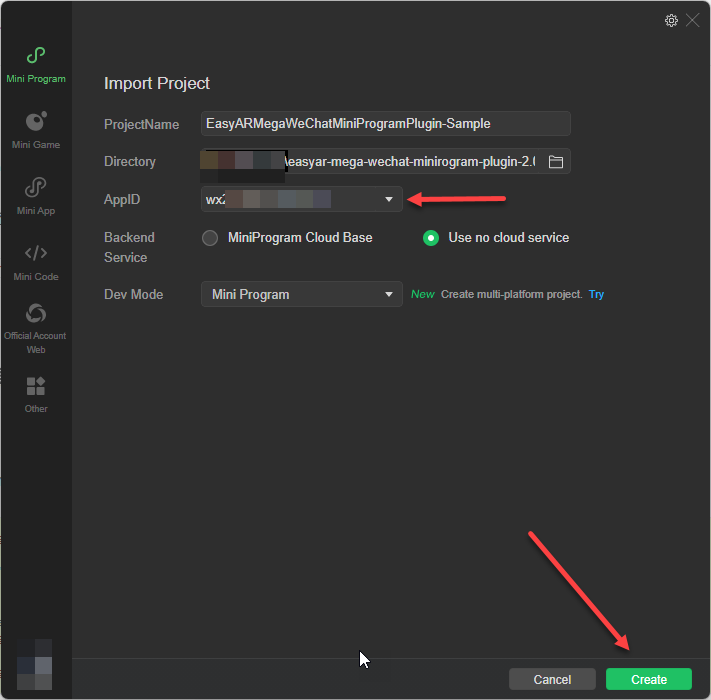Click the Import Project heading
This screenshot has width=711, height=700.
pyautogui.click(x=157, y=83)
